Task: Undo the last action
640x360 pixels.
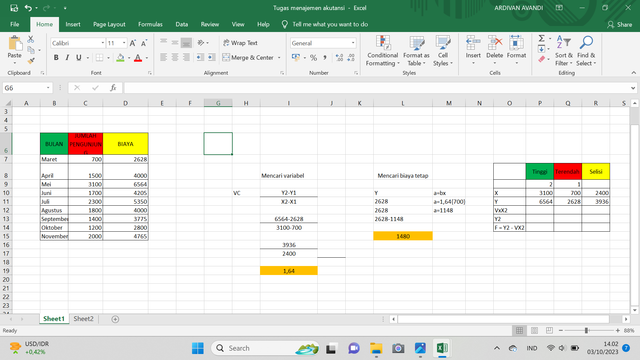Action: [x=28, y=8]
